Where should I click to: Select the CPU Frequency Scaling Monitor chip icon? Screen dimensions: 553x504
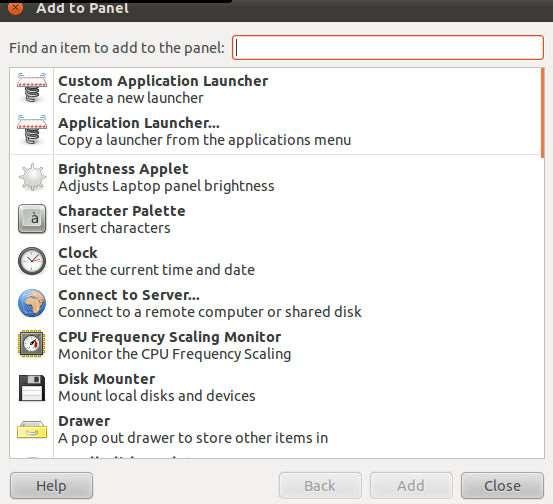(32, 343)
